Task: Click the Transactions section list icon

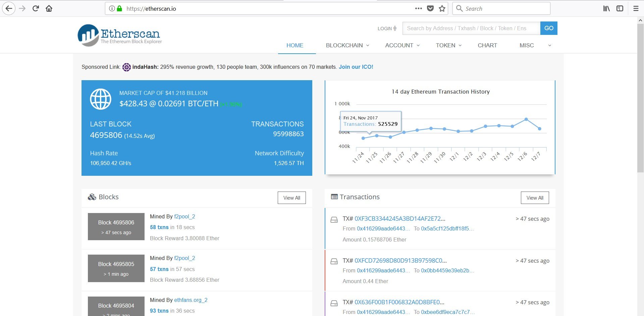Action: (x=334, y=197)
